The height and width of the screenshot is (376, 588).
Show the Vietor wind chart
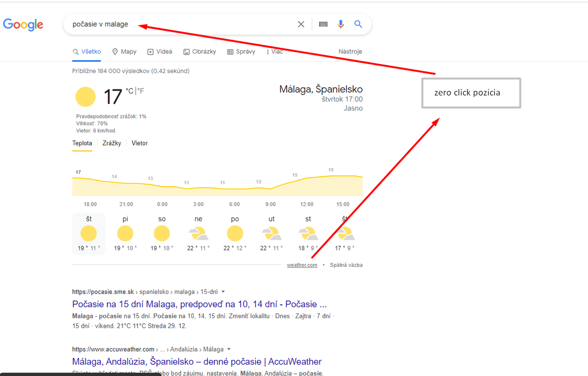(x=140, y=143)
